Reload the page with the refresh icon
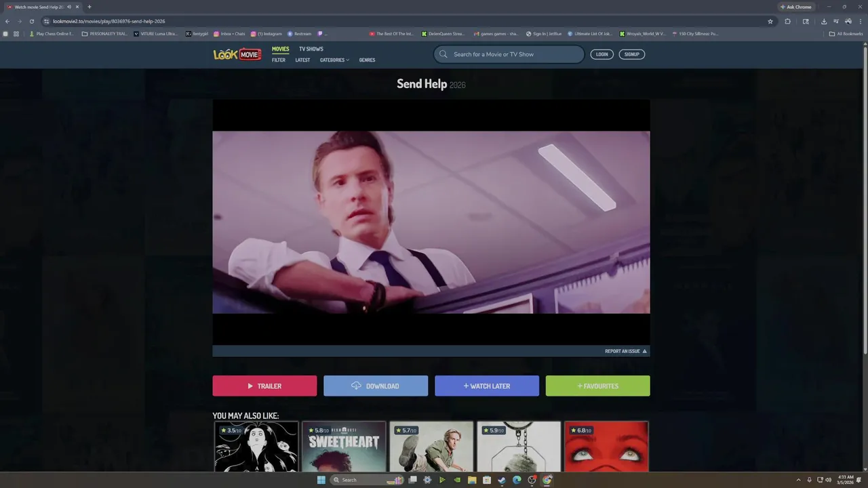868x488 pixels. click(x=31, y=21)
